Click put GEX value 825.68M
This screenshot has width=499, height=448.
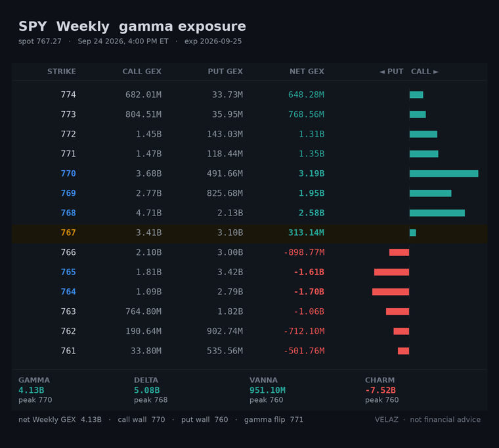click(225, 193)
